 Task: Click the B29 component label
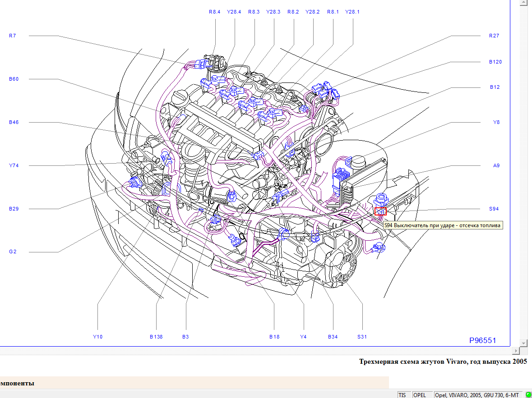14,209
